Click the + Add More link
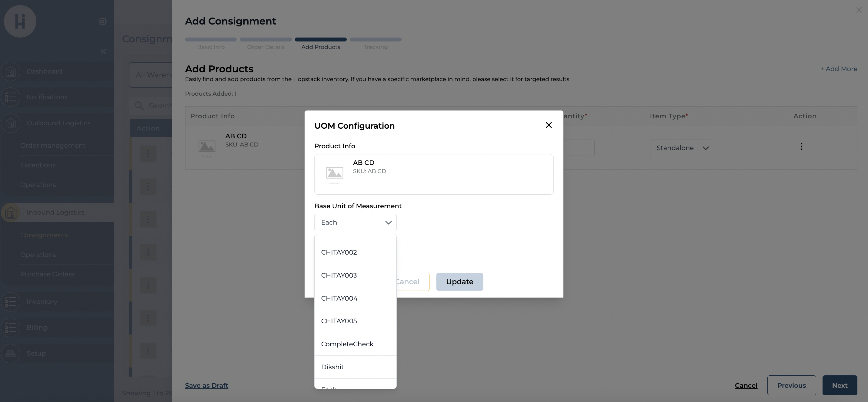Viewport: 868px width, 402px height. (x=838, y=69)
